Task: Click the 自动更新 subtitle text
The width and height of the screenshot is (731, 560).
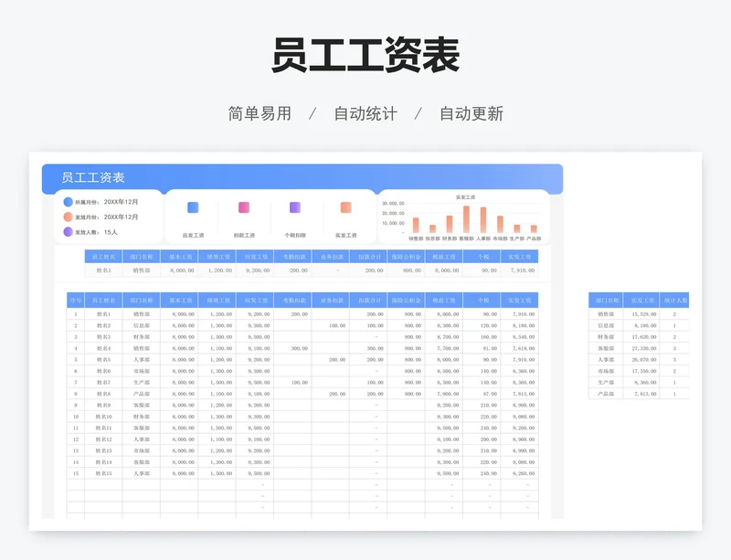Action: click(x=471, y=113)
